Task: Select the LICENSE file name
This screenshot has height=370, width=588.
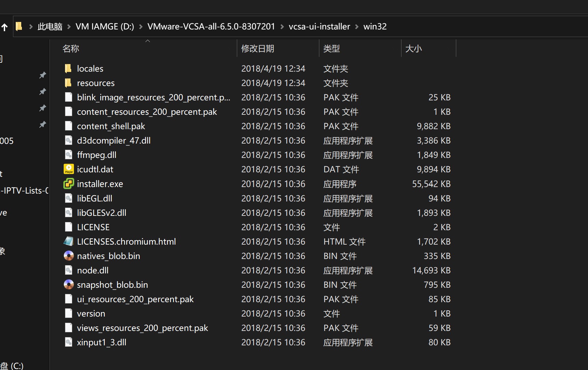Action: (x=93, y=227)
